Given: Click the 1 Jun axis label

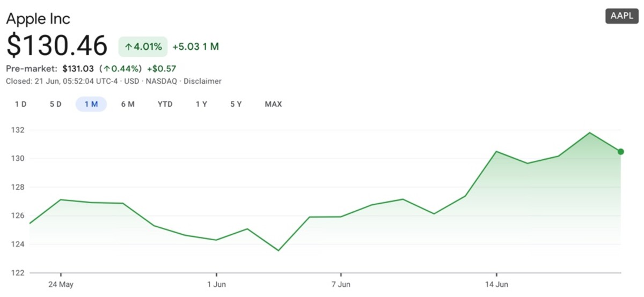Looking at the screenshot, I should (x=216, y=284).
